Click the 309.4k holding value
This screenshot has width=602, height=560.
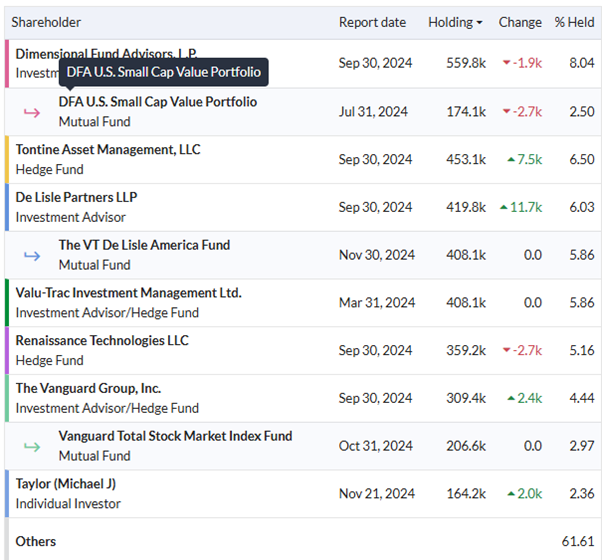pos(466,398)
